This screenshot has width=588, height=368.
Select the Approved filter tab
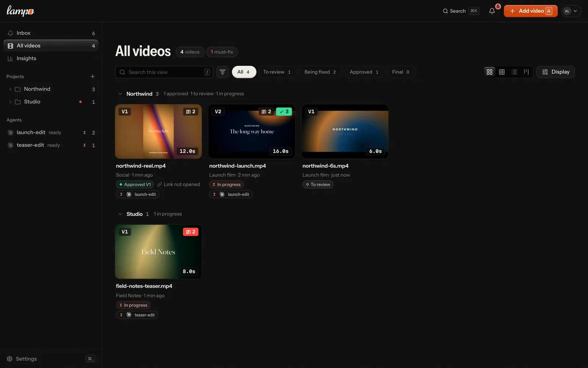[x=364, y=72]
